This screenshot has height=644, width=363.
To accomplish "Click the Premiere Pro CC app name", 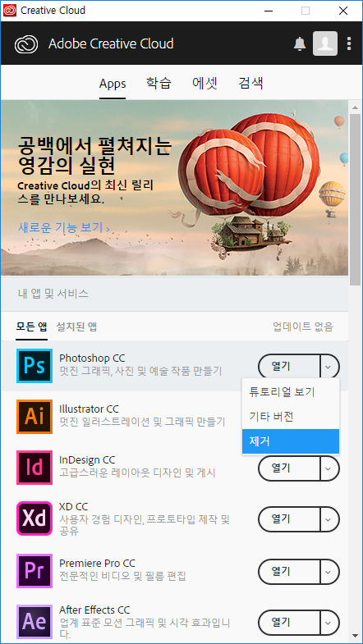I will 97,563.
